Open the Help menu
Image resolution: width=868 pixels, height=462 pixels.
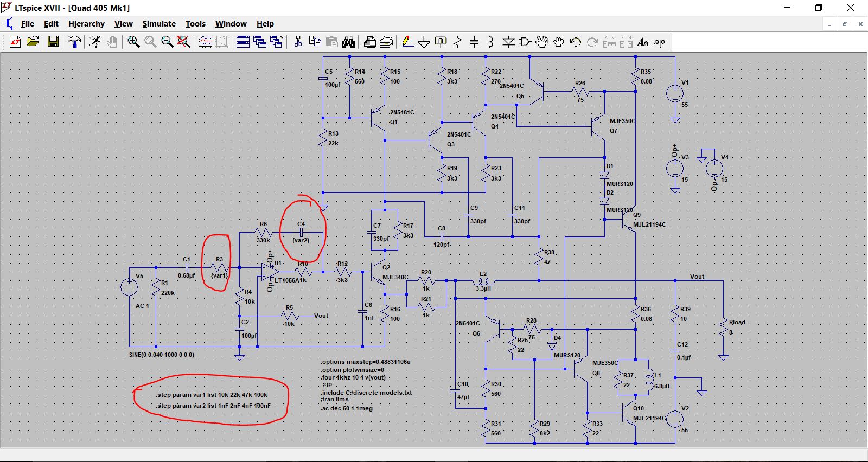tap(265, 24)
